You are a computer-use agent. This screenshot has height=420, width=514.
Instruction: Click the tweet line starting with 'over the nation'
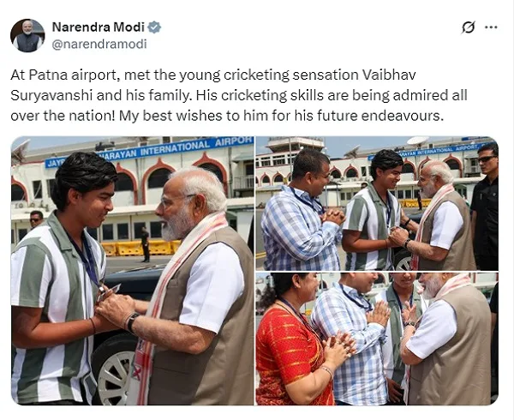[227, 116]
